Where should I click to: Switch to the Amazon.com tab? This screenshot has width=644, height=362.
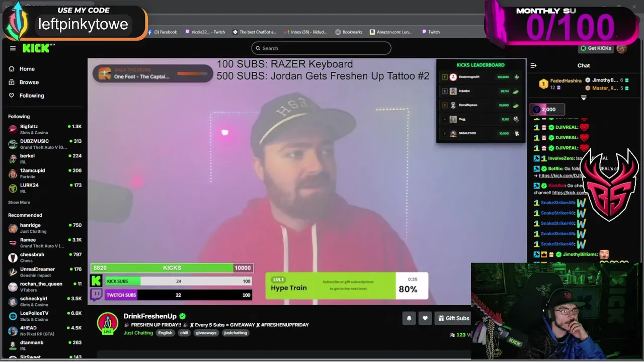click(391, 32)
